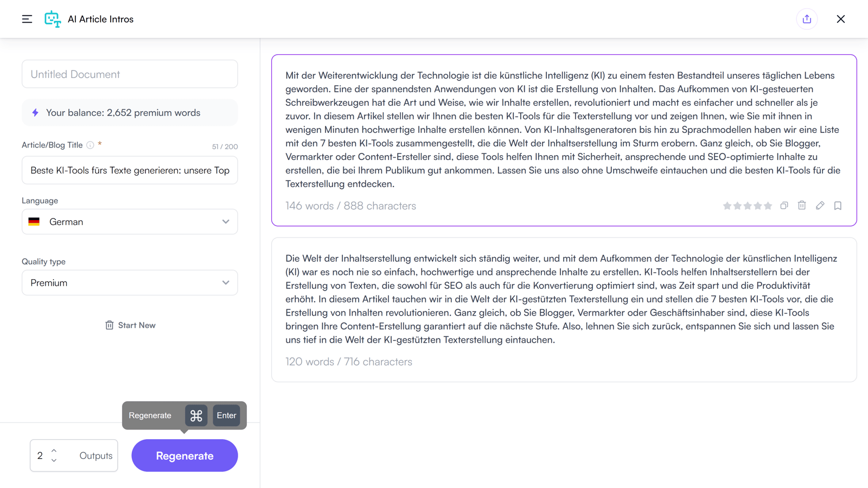Edit the first intro with pencil icon
Viewport: 868px width, 488px height.
tap(820, 206)
